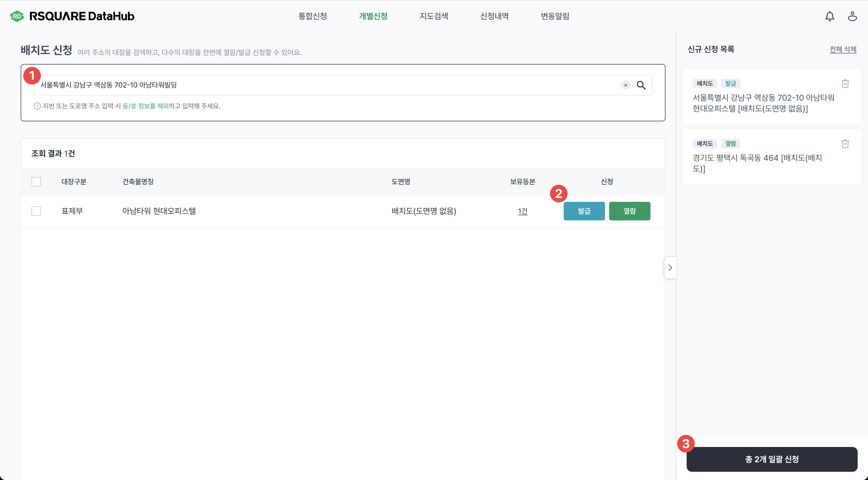
Task: Click into the address search field
Action: (x=323, y=85)
